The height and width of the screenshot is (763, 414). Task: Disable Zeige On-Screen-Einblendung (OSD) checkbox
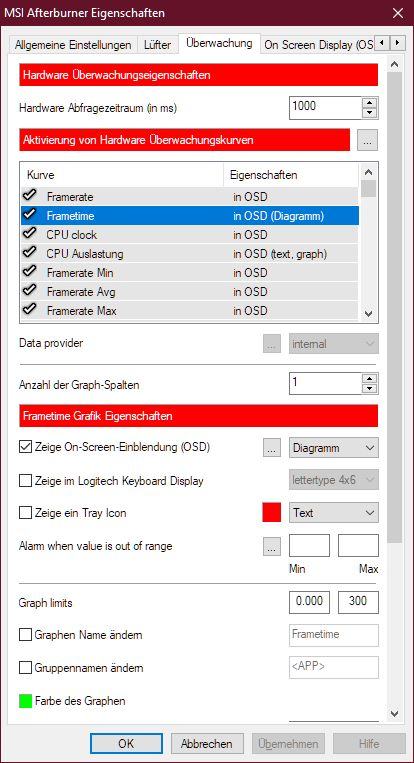pyautogui.click(x=25, y=447)
